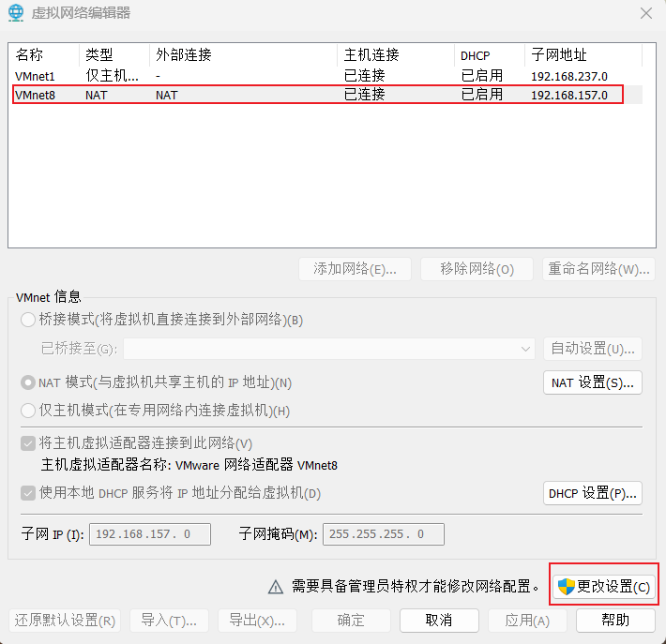Image resolution: width=666 pixels, height=644 pixels.
Task: Click the 确定 button
Action: tap(351, 621)
